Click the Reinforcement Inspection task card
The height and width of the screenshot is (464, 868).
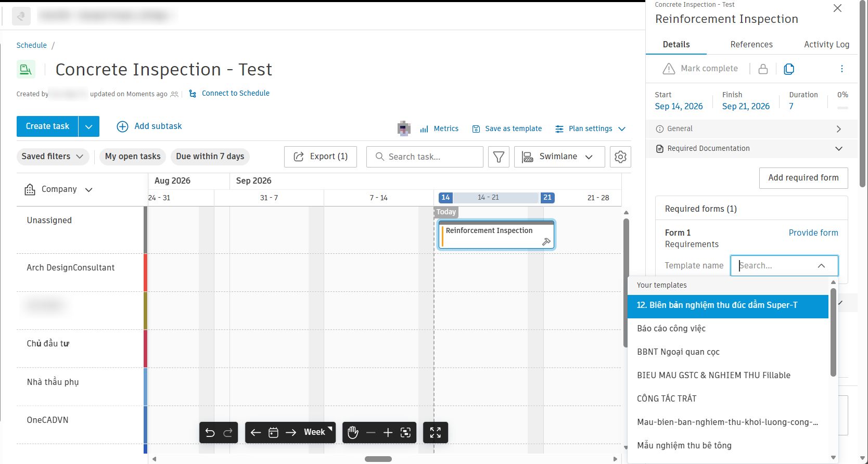496,235
